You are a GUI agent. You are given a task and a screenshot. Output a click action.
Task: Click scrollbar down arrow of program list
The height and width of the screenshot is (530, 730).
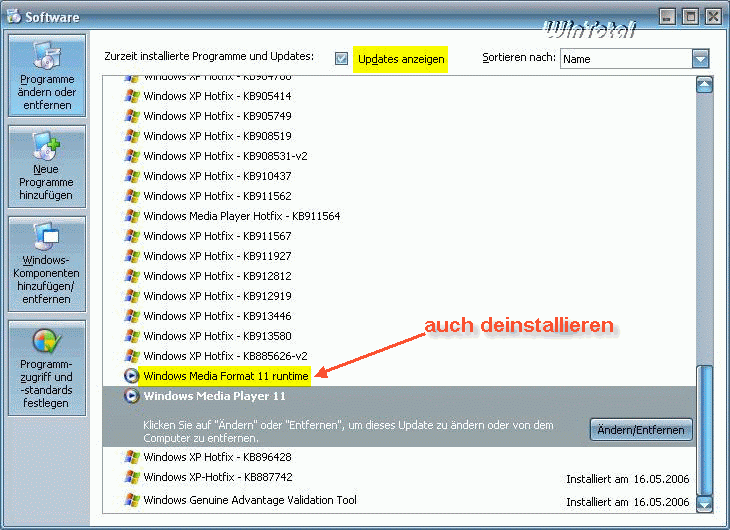pos(704,504)
